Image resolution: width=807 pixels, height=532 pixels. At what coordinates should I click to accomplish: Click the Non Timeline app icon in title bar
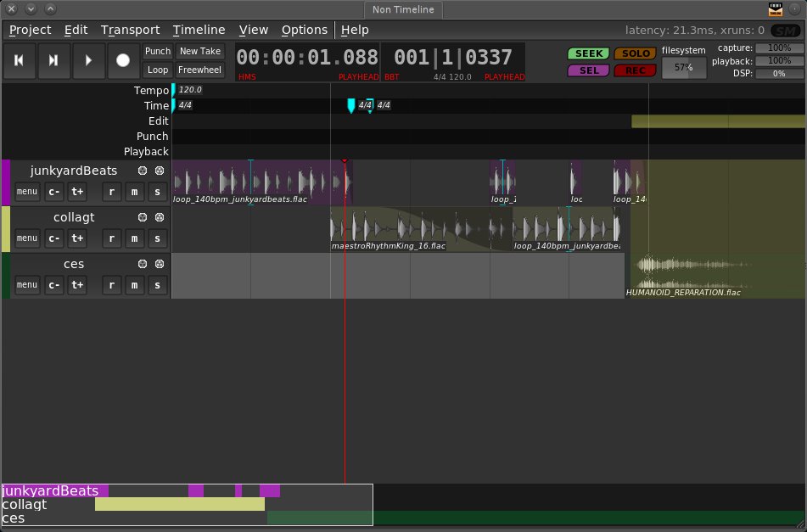click(x=776, y=9)
